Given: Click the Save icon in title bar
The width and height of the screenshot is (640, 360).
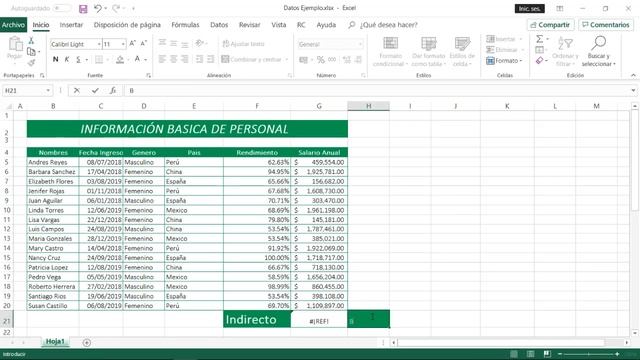Looking at the screenshot, I should (x=83, y=9).
